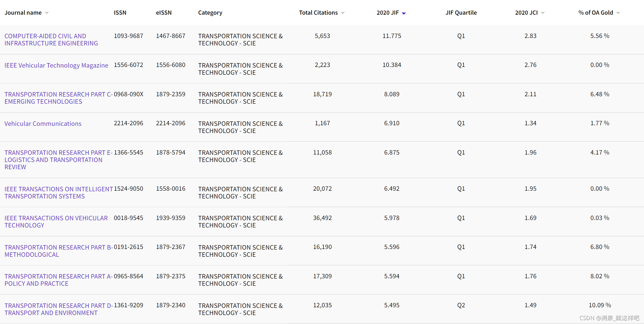Click sort arrow beside 2020 JCI

(543, 13)
